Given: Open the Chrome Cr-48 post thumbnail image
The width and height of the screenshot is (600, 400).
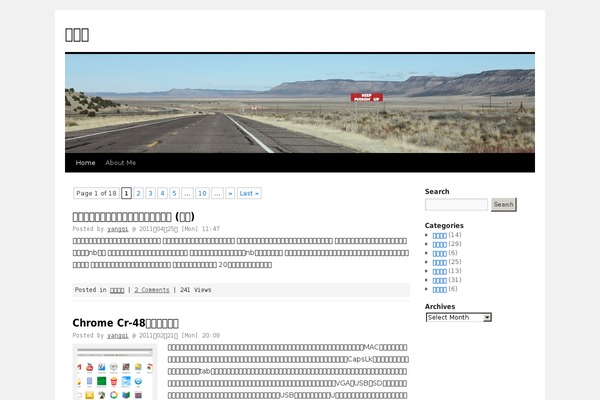Looking at the screenshot, I should 115,372.
